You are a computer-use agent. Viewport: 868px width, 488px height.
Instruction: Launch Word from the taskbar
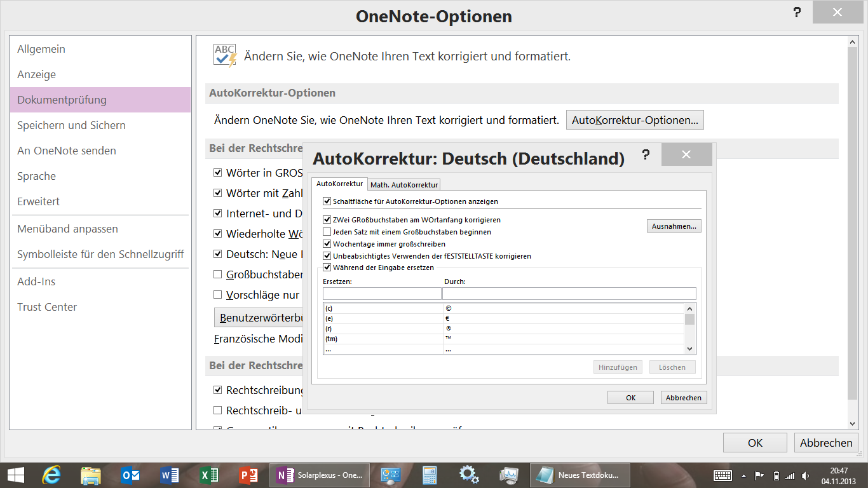point(170,475)
